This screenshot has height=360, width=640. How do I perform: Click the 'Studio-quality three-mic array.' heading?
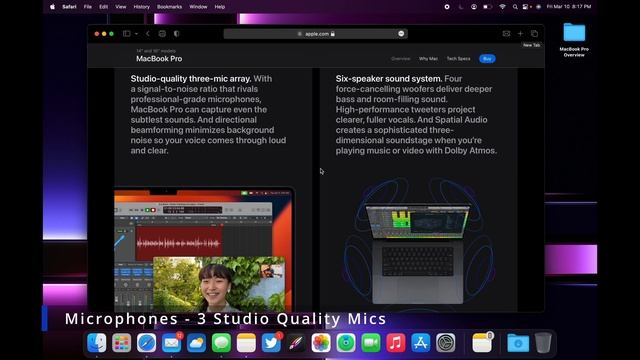click(x=191, y=79)
